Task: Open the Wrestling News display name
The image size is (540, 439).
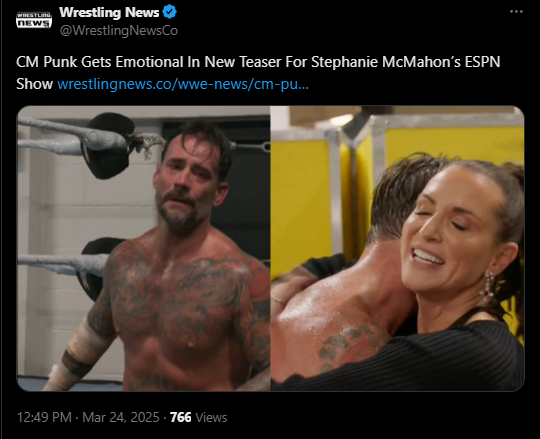Action: point(109,12)
